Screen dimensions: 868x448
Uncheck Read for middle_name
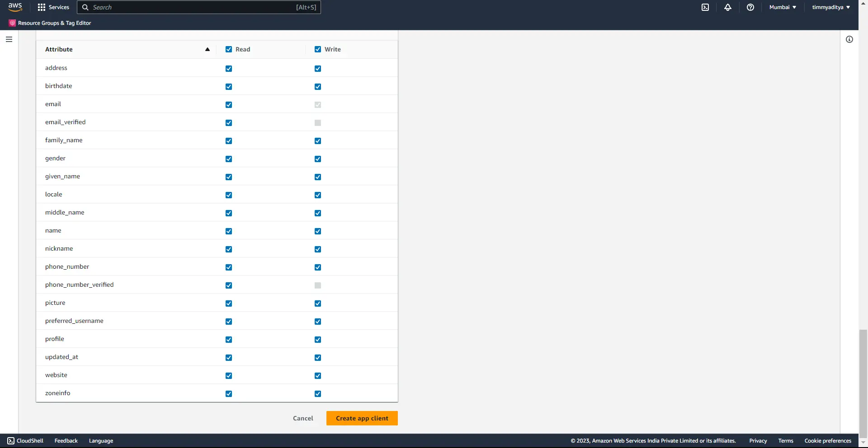tap(229, 213)
